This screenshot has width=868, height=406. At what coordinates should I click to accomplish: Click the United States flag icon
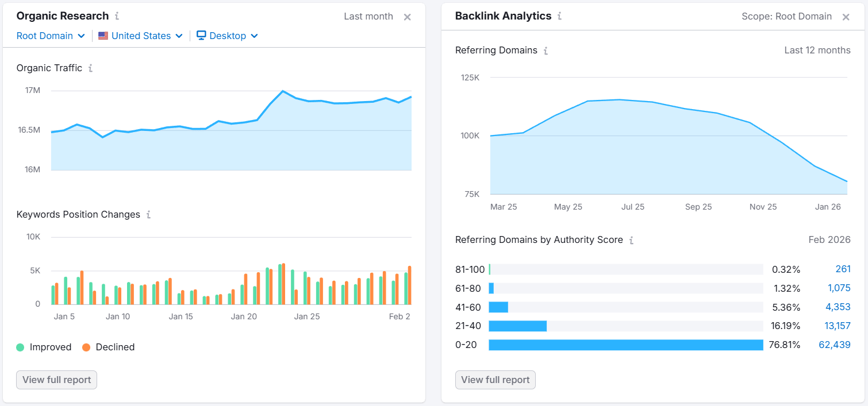(x=103, y=36)
